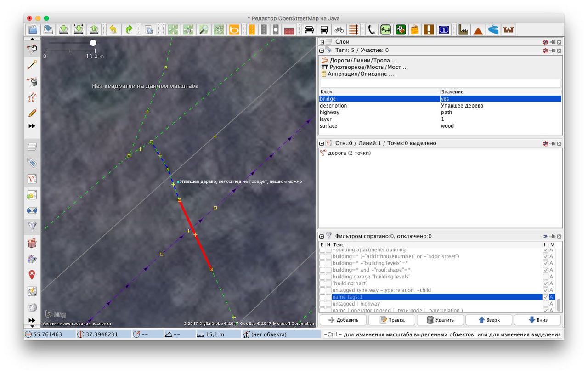Open the bicycle preset icon
Viewport: 588px width, 374px height.
coord(339,29)
